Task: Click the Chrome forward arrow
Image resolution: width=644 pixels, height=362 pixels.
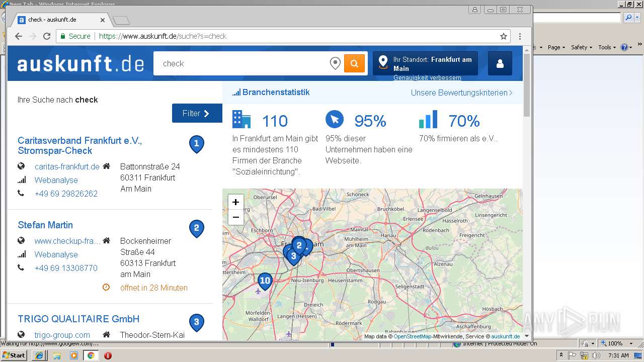Action: (33, 36)
